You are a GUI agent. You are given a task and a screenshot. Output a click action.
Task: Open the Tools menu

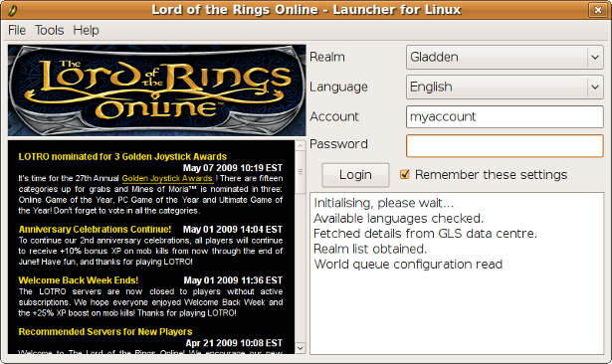pyautogui.click(x=49, y=30)
